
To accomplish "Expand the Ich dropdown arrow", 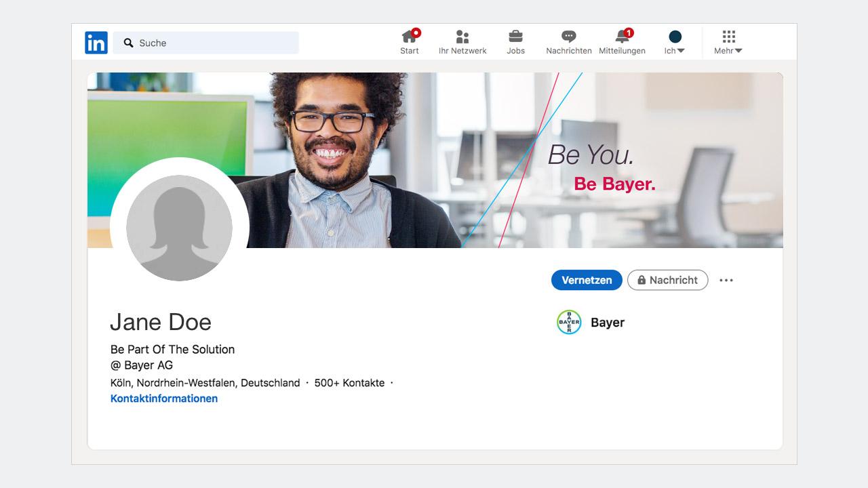I will (681, 51).
